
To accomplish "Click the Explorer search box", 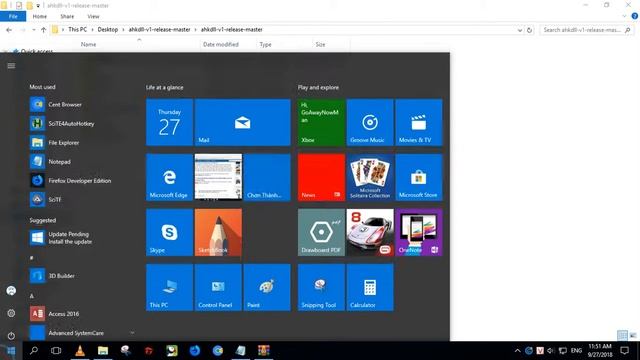I will tap(586, 30).
